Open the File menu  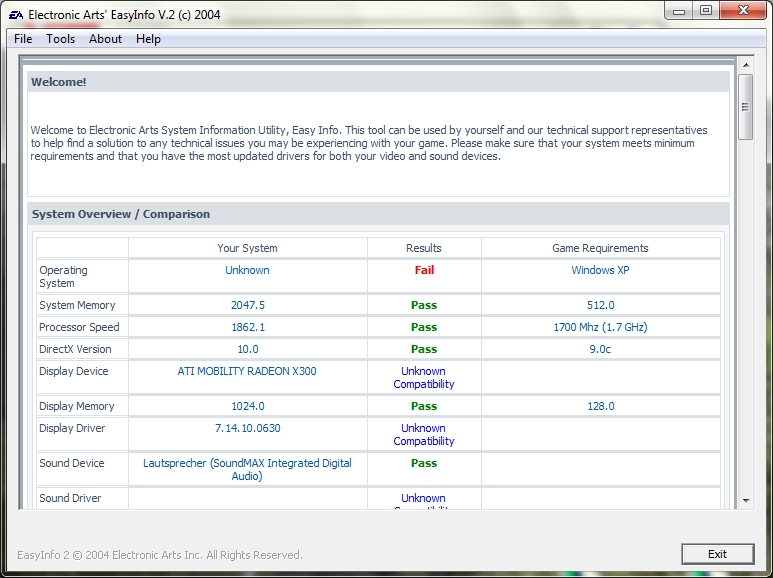pos(23,39)
